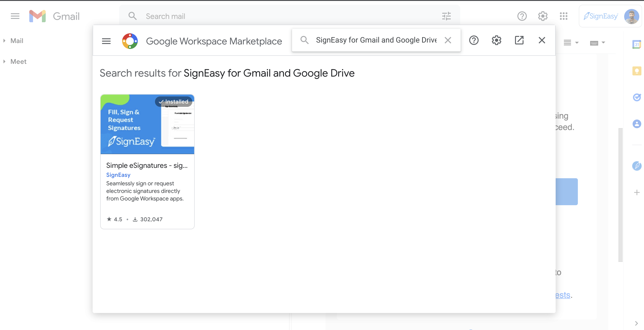
Task: Open Marketplace in a new window
Action: point(519,40)
